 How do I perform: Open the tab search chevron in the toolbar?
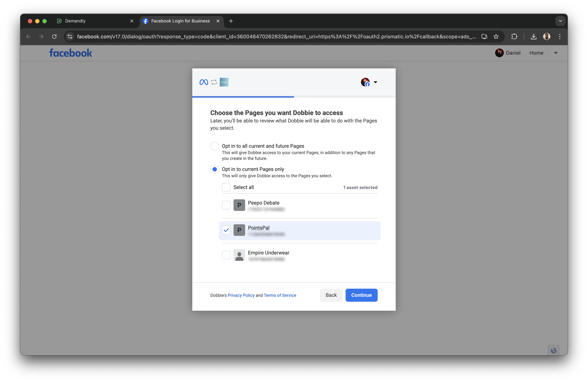[x=560, y=21]
